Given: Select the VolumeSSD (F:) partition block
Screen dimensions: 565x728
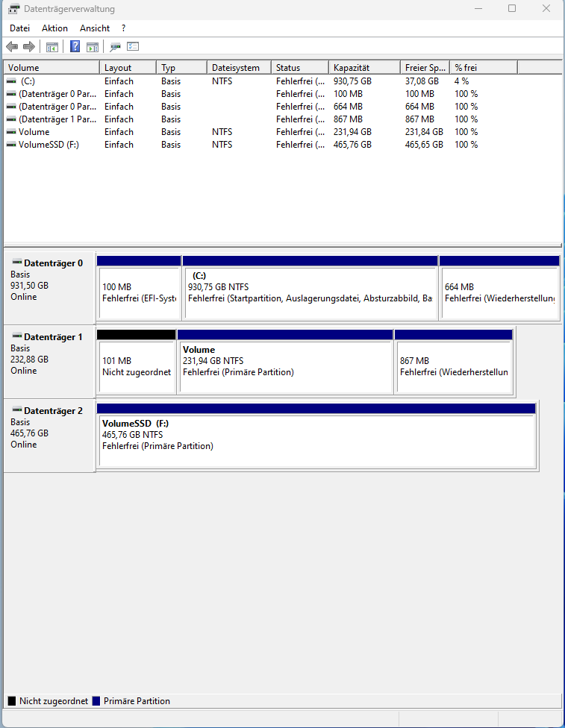Looking at the screenshot, I should [316, 436].
